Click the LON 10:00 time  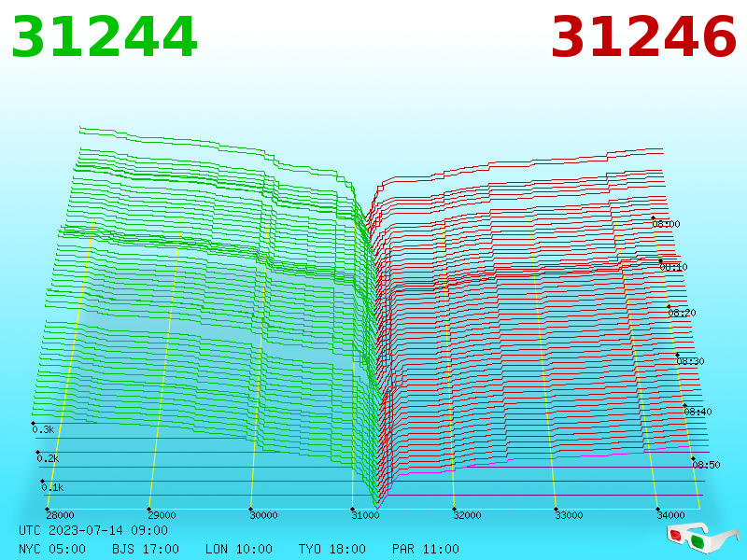(239, 549)
